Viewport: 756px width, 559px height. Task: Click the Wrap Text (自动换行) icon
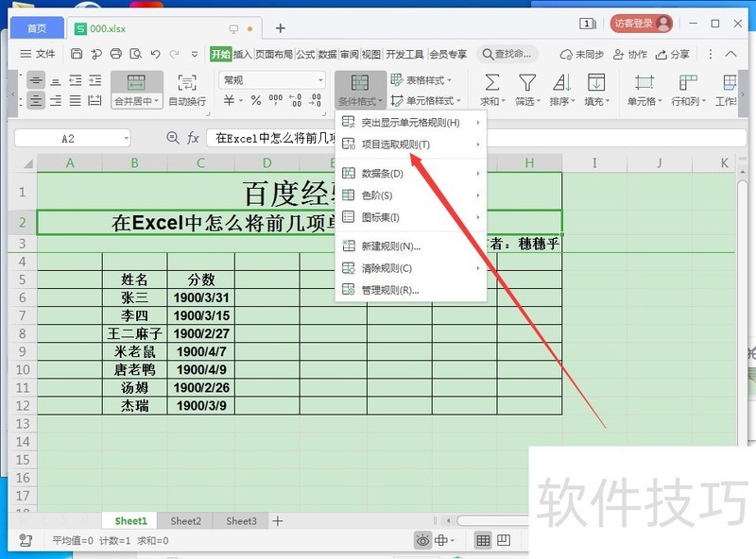point(187,82)
